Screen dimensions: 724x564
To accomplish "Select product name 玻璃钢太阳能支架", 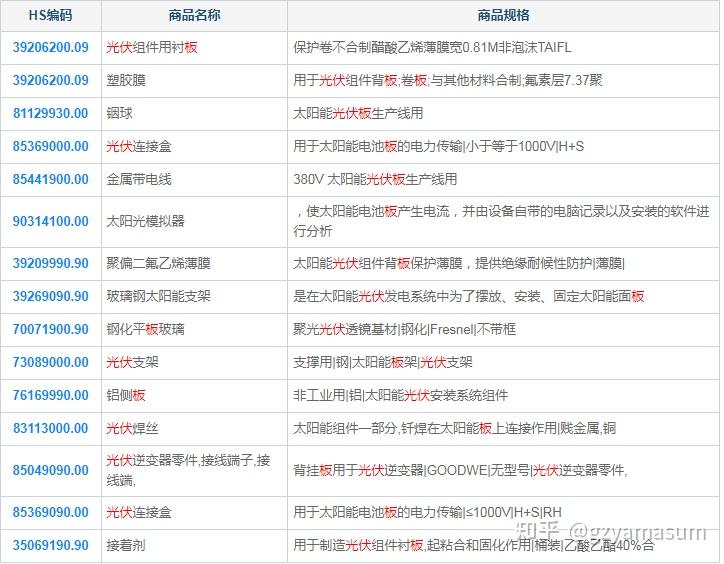I will (158, 296).
